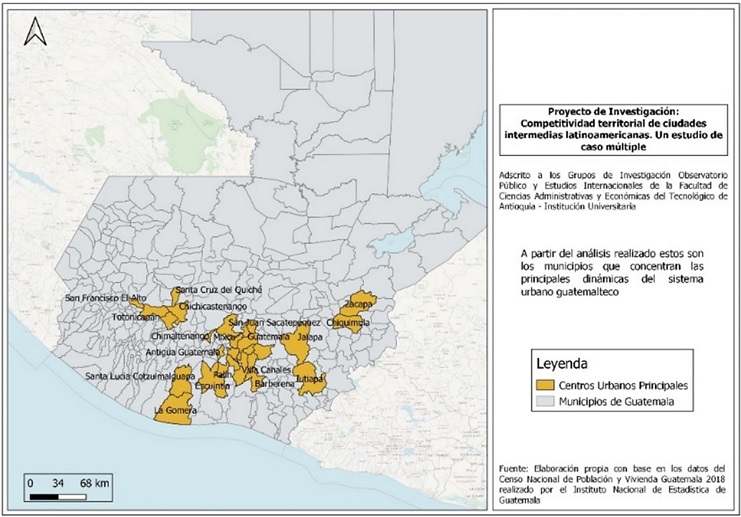
Task: Click the Proyecto de Investigación title box
Action: click(613, 129)
